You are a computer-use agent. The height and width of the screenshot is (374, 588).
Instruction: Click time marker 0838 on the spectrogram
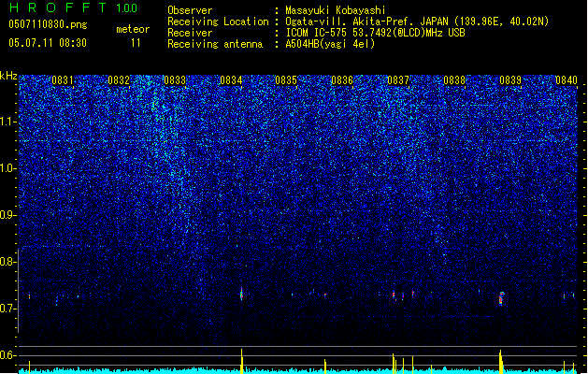(454, 80)
